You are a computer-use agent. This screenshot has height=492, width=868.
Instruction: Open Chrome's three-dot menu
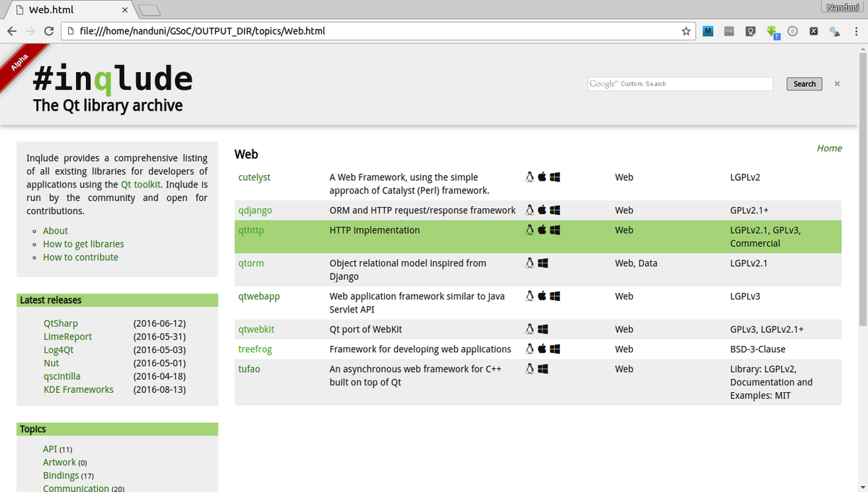point(856,31)
